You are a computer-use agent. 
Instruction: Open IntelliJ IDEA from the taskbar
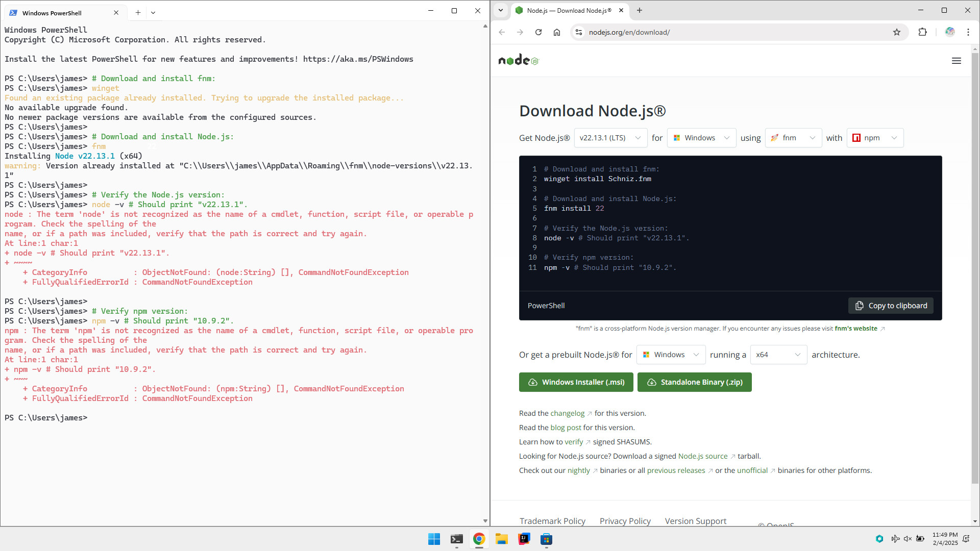click(524, 539)
